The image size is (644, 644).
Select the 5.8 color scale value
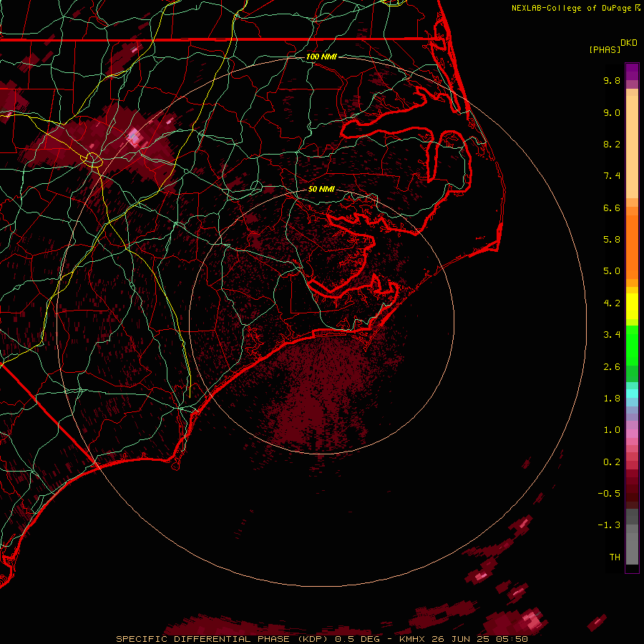tap(612, 240)
